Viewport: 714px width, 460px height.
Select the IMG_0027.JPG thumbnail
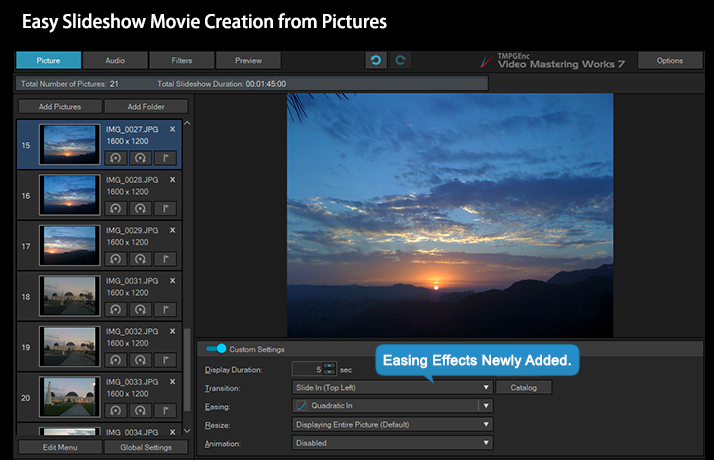(70, 144)
